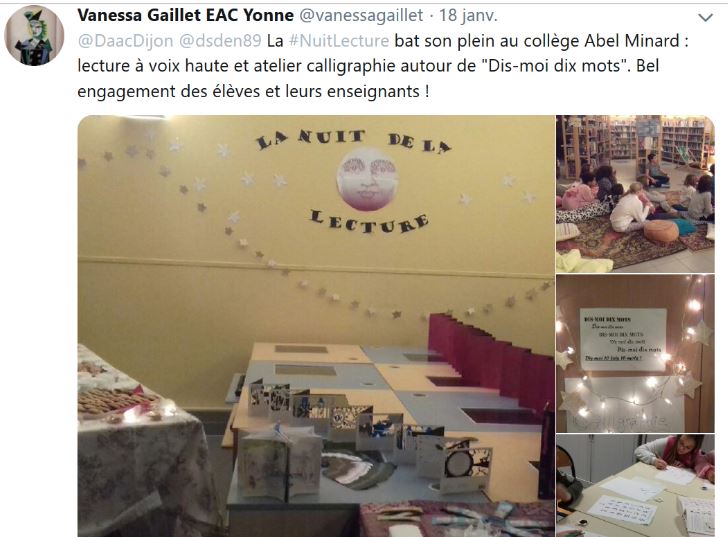Click the pink folded paper on the table

click(x=490, y=360)
